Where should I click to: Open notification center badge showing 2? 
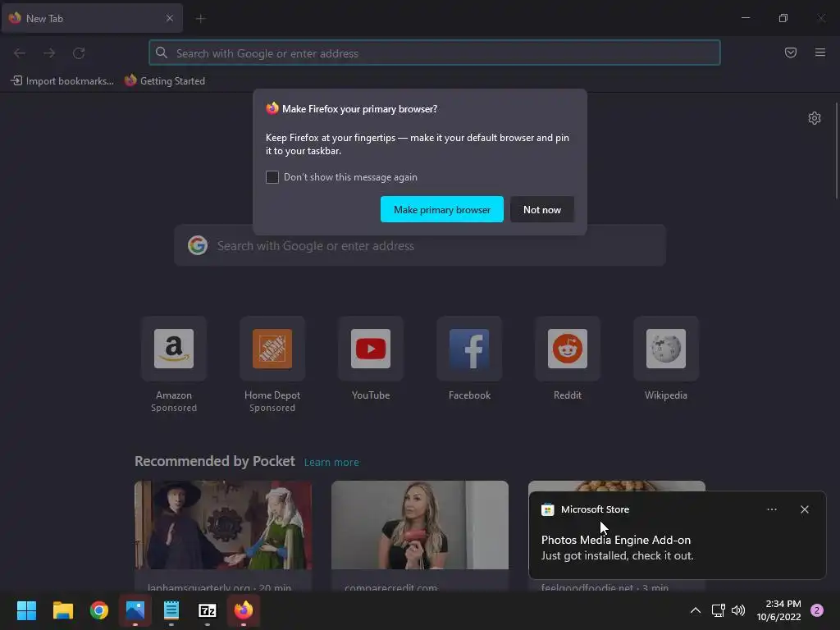(x=817, y=610)
